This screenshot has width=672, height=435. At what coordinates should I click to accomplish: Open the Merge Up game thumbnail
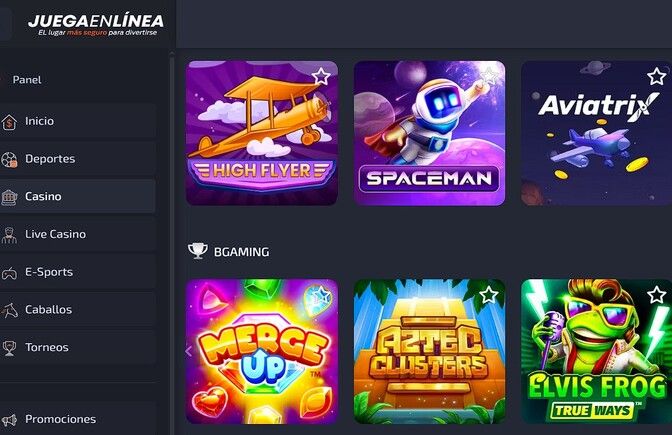(x=262, y=351)
